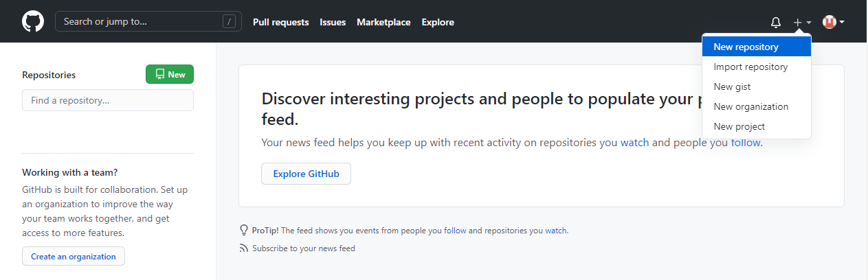Select New gist from the dropdown
The image size is (868, 280).
(732, 86)
